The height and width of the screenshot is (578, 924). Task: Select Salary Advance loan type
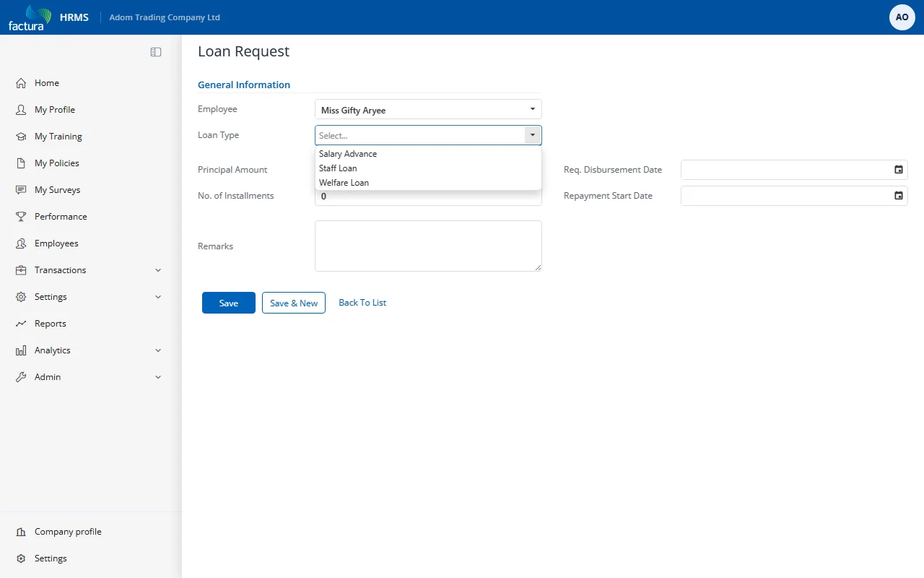(x=428, y=154)
